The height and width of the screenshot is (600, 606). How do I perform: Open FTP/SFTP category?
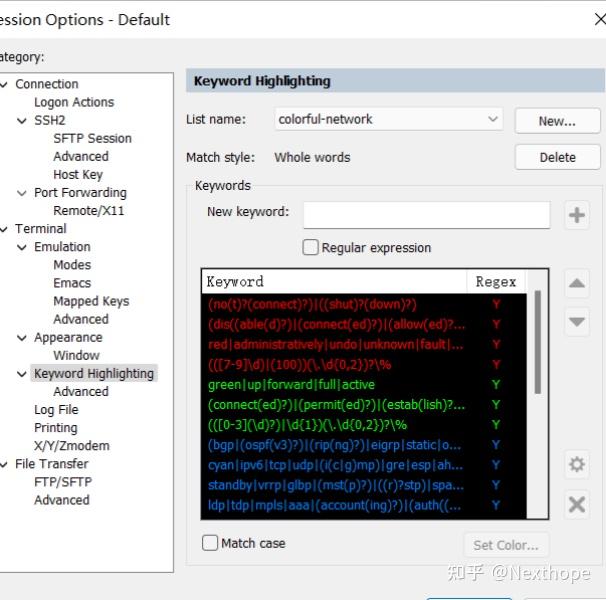[x=63, y=482]
